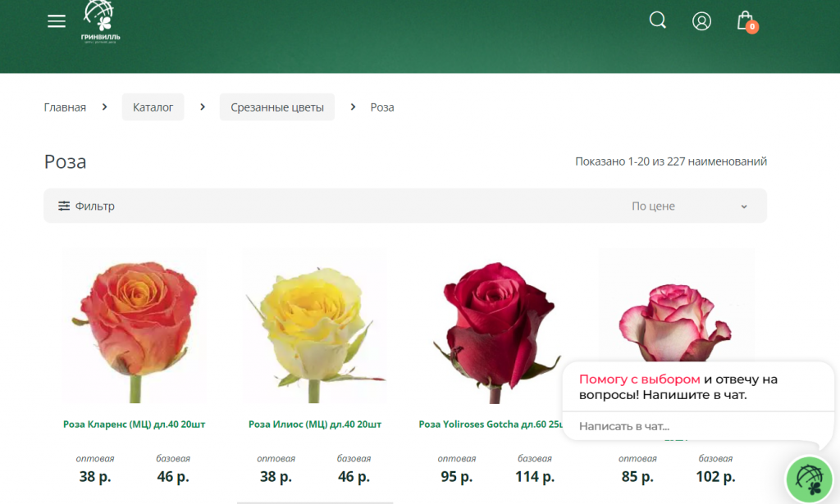Click the 95 р. wholesale price

tap(456, 476)
